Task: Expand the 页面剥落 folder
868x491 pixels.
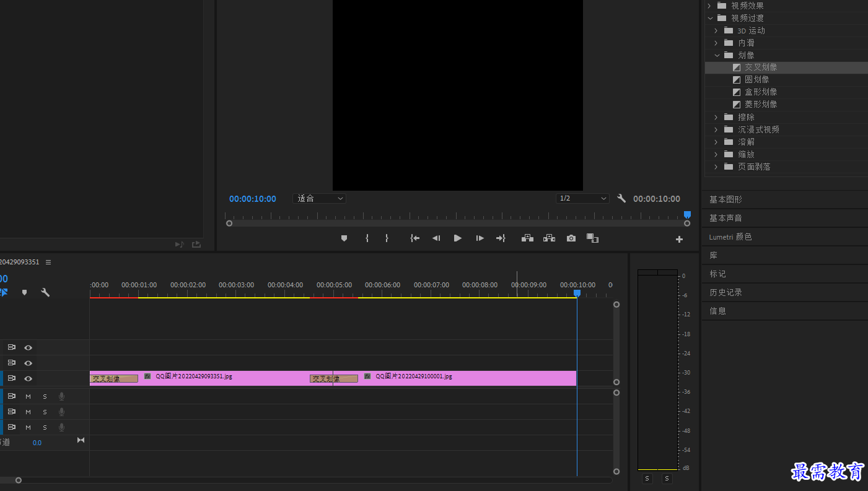Action: coord(717,167)
